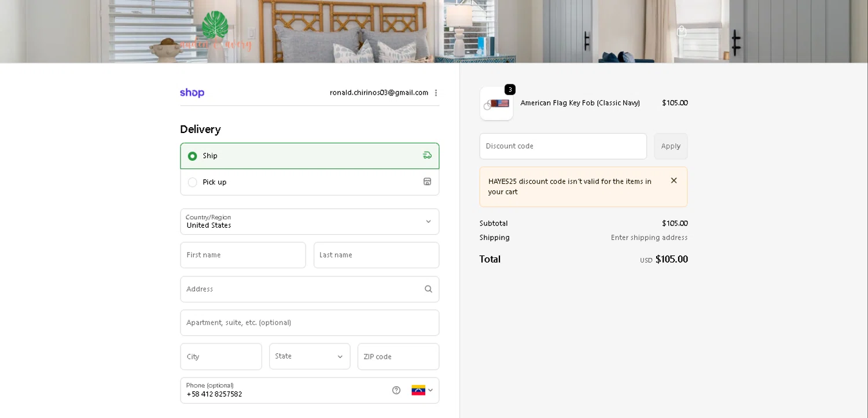This screenshot has height=418, width=868.
Task: Click the phone number help question icon
Action: pyautogui.click(x=396, y=390)
